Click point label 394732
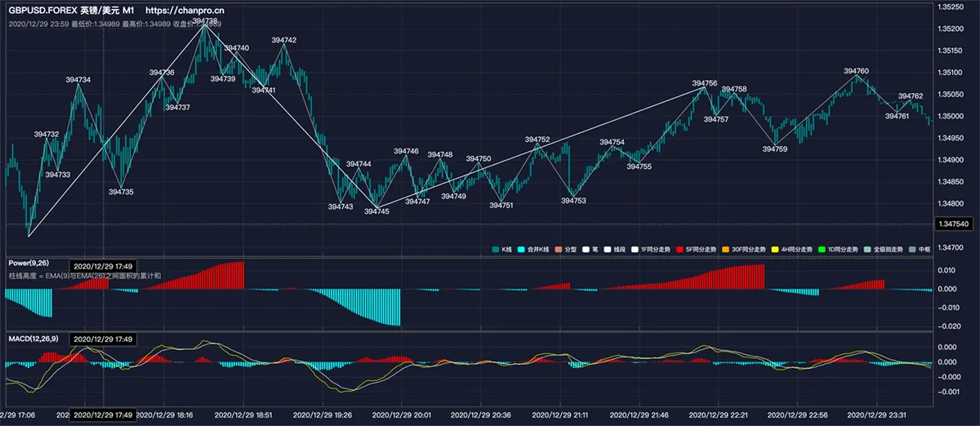 click(47, 134)
